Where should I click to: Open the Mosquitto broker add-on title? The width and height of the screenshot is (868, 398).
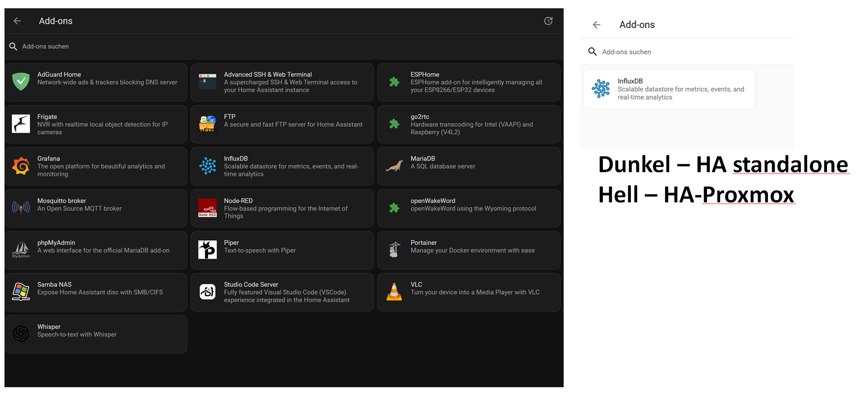point(62,201)
